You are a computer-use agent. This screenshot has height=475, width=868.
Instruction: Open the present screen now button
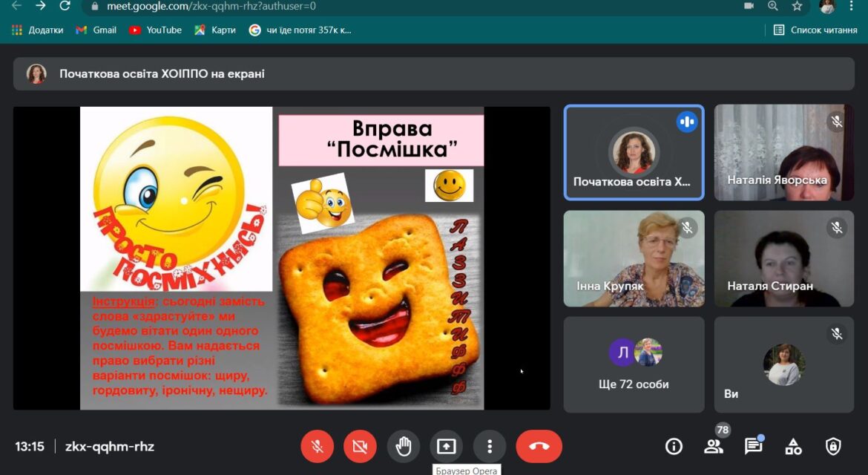[446, 446]
